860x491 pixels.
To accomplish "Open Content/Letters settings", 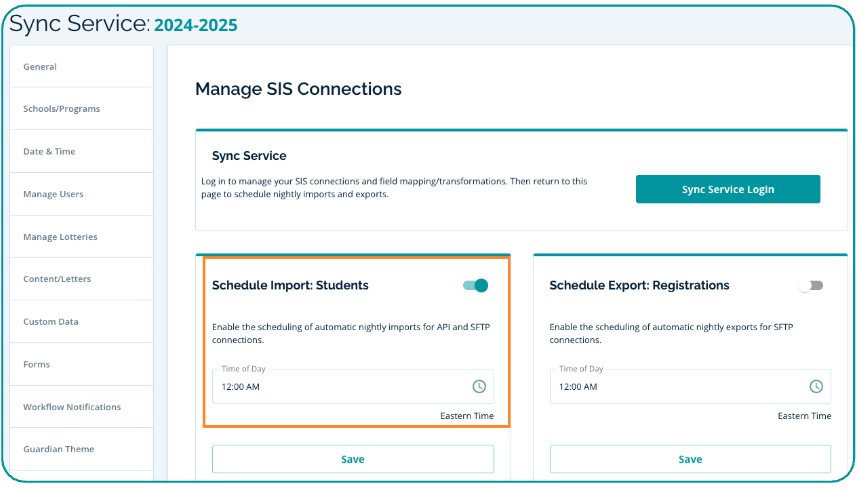I will coord(57,279).
